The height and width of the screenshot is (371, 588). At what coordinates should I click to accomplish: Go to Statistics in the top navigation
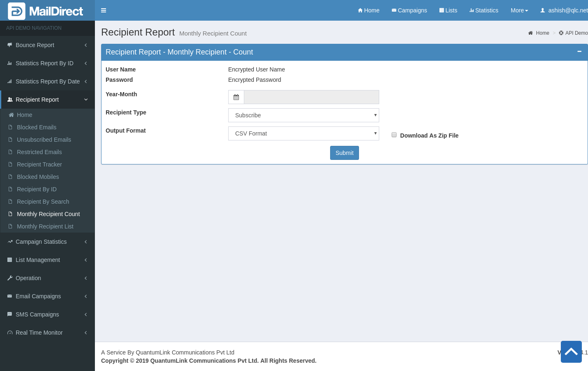coord(484,10)
